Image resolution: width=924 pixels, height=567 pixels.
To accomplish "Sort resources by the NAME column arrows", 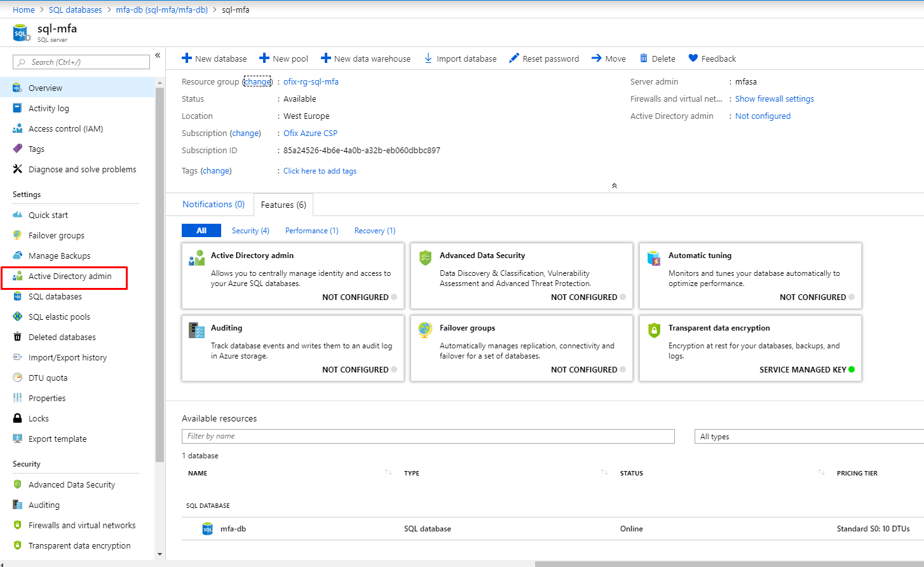I will pyautogui.click(x=388, y=472).
